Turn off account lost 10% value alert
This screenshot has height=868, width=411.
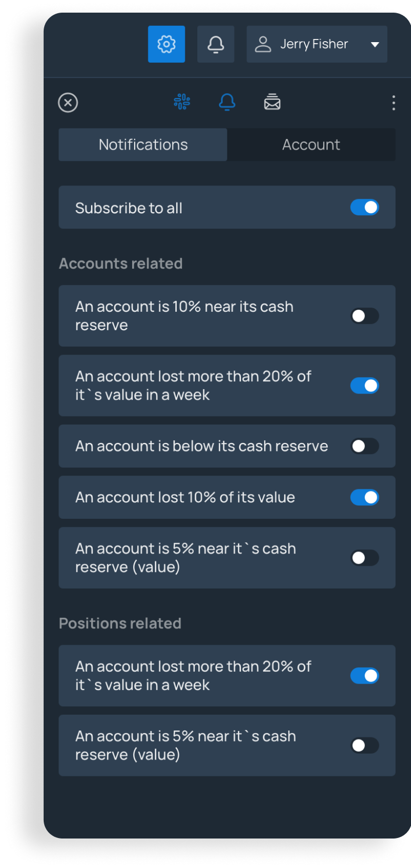pyautogui.click(x=365, y=497)
